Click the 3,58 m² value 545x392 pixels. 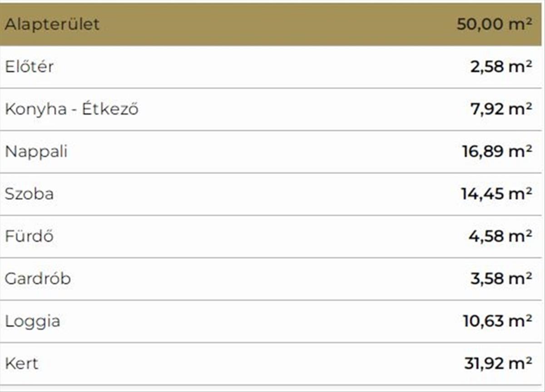point(500,279)
